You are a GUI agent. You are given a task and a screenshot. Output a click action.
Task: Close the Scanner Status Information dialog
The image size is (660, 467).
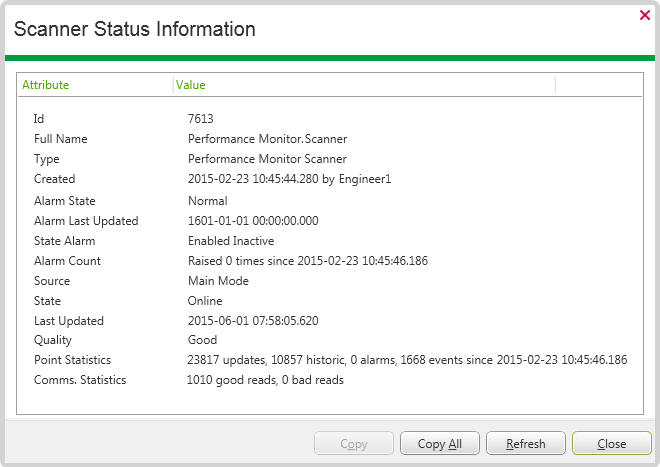tap(645, 15)
